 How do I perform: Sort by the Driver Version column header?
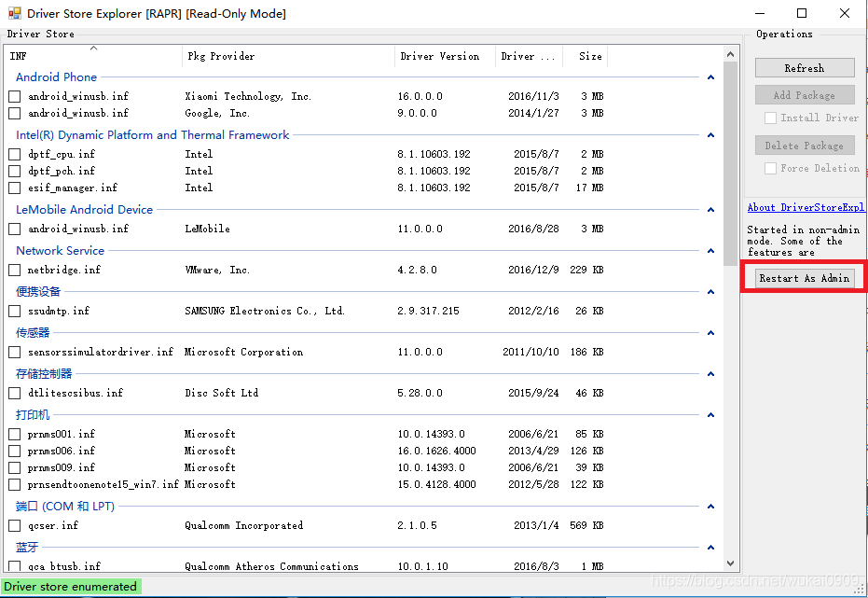(445, 56)
